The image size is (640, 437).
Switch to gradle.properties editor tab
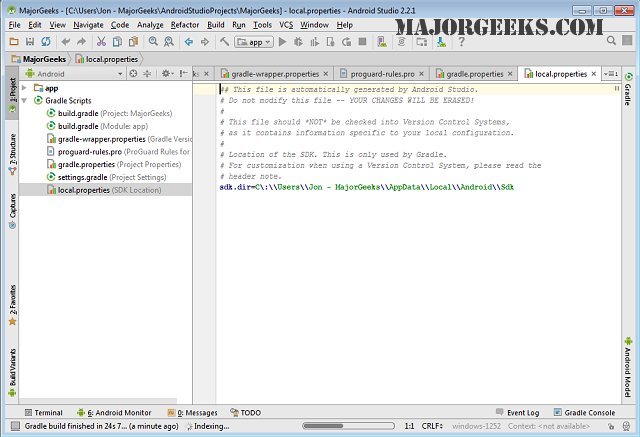pyautogui.click(x=474, y=74)
